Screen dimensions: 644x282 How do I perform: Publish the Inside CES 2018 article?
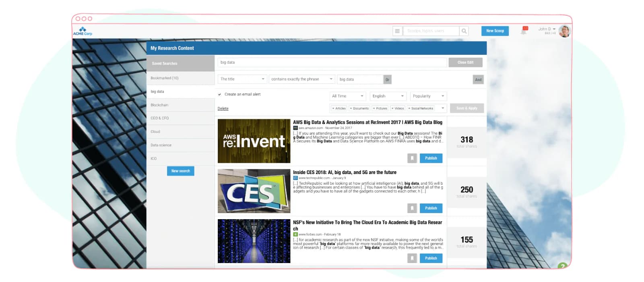(431, 208)
